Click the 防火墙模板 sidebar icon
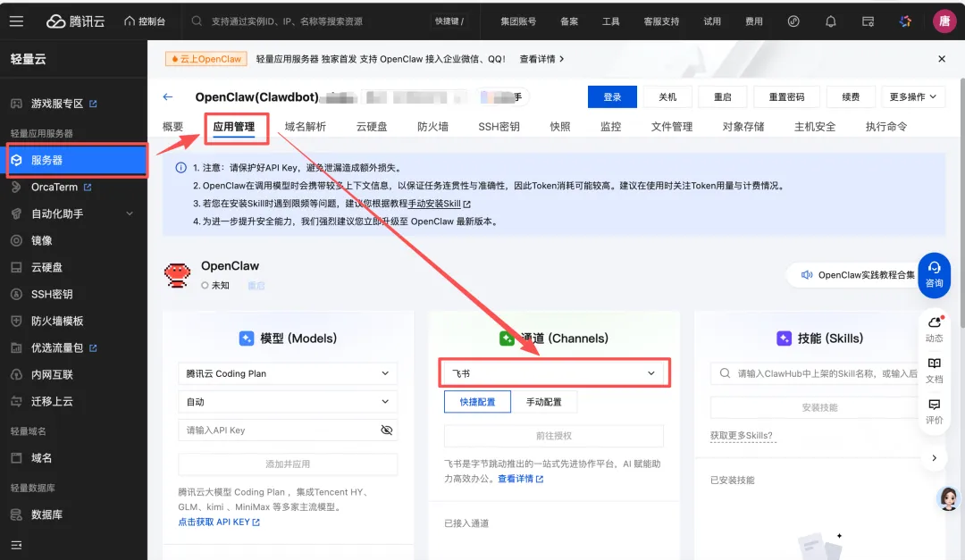Viewport: 965px width, 560px height. tap(17, 321)
